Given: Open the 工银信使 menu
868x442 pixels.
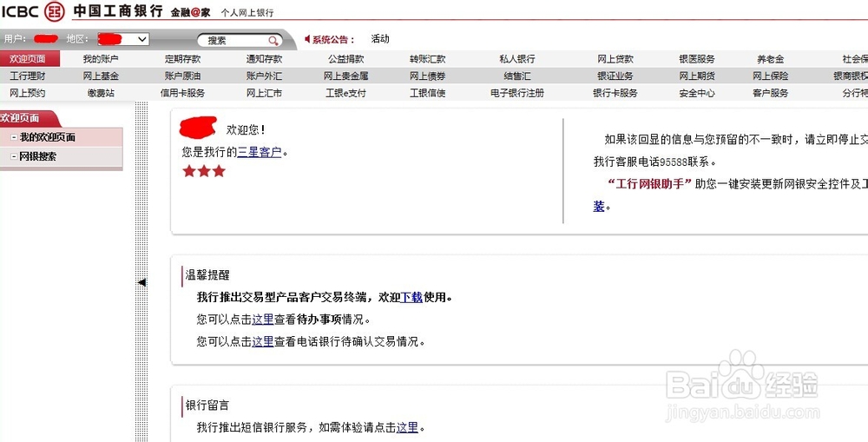Looking at the screenshot, I should click(427, 93).
